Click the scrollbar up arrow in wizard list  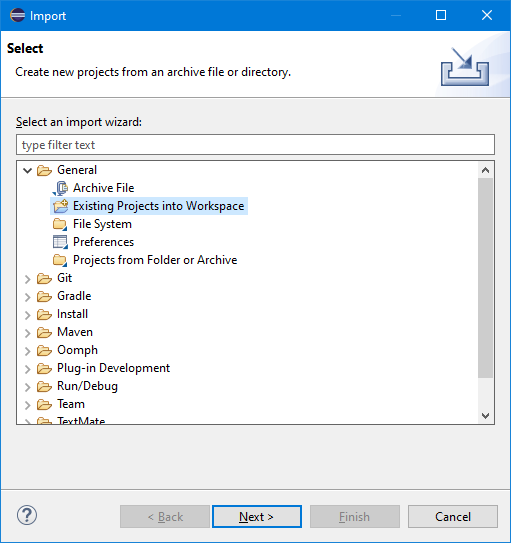pos(485,170)
